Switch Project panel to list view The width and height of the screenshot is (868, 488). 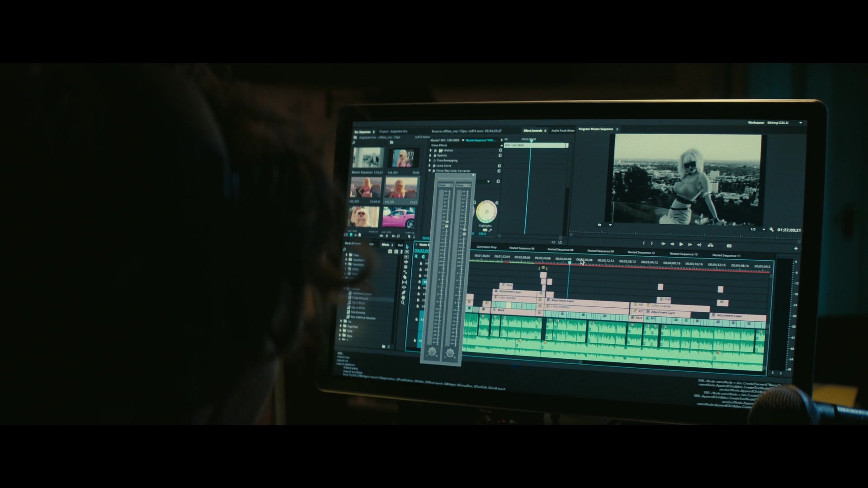click(x=346, y=235)
